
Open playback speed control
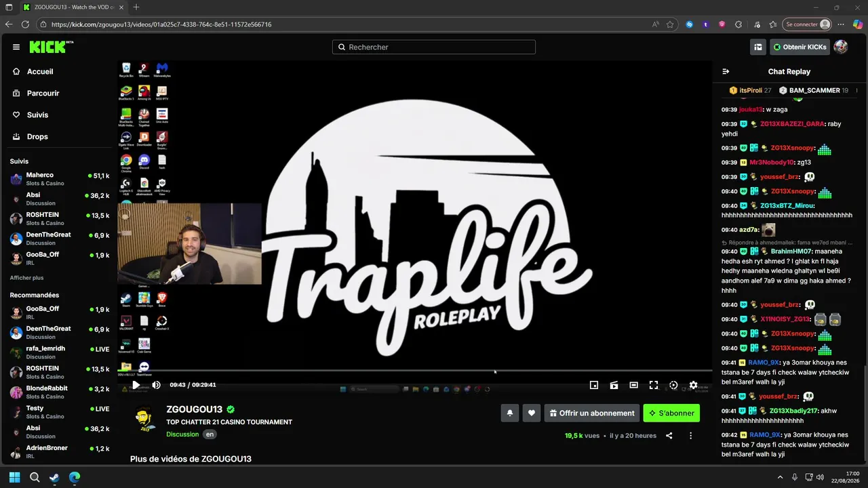coord(673,385)
